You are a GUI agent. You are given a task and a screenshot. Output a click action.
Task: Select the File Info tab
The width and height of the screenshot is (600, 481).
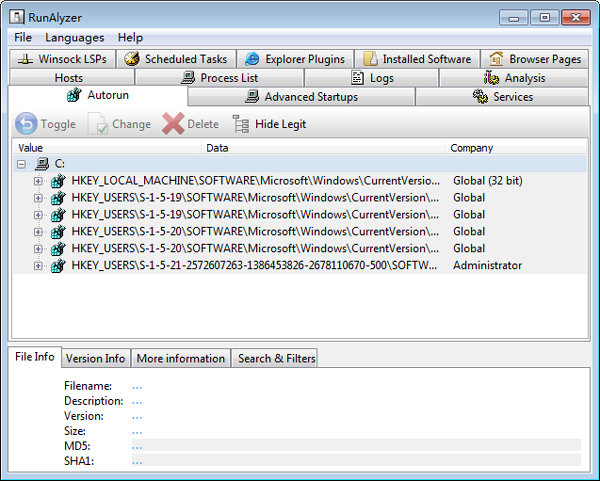34,357
